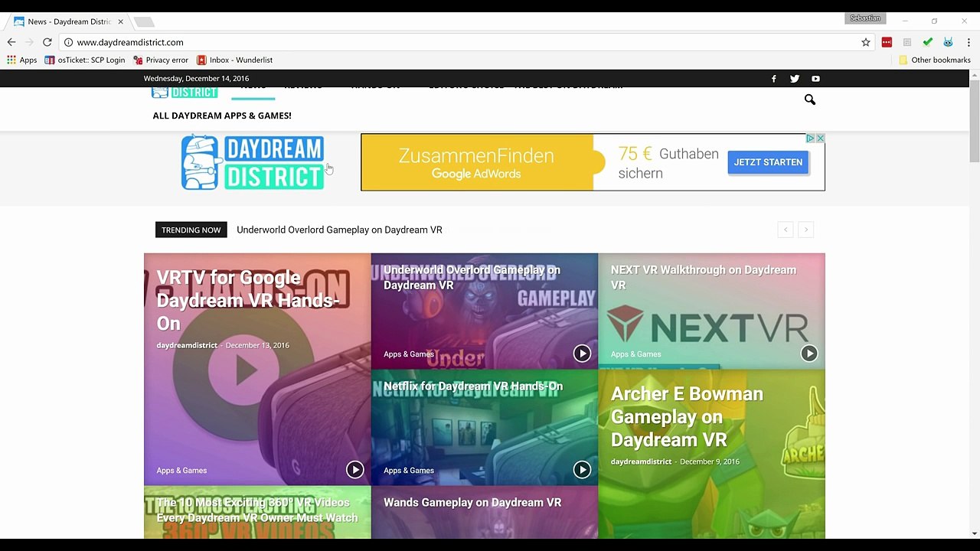Open the Apps bookmarks shortcut
Screen dimensions: 980x551
click(21, 60)
